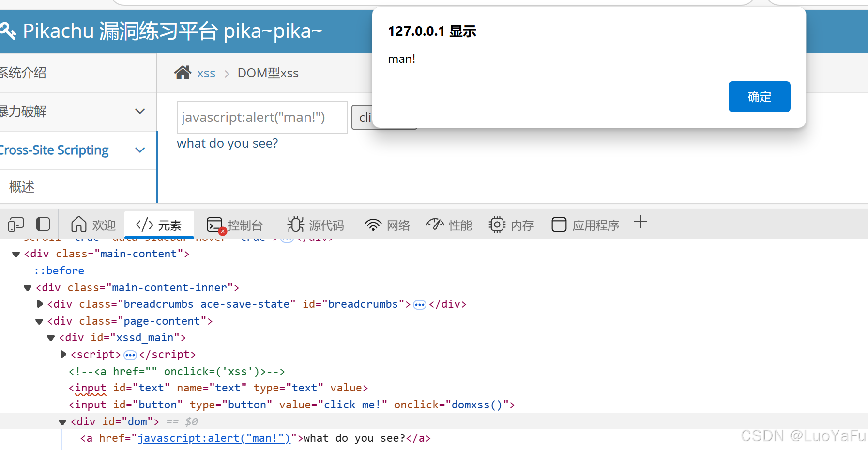
Task: Click the home icon in the breadcrumbs
Action: click(183, 73)
